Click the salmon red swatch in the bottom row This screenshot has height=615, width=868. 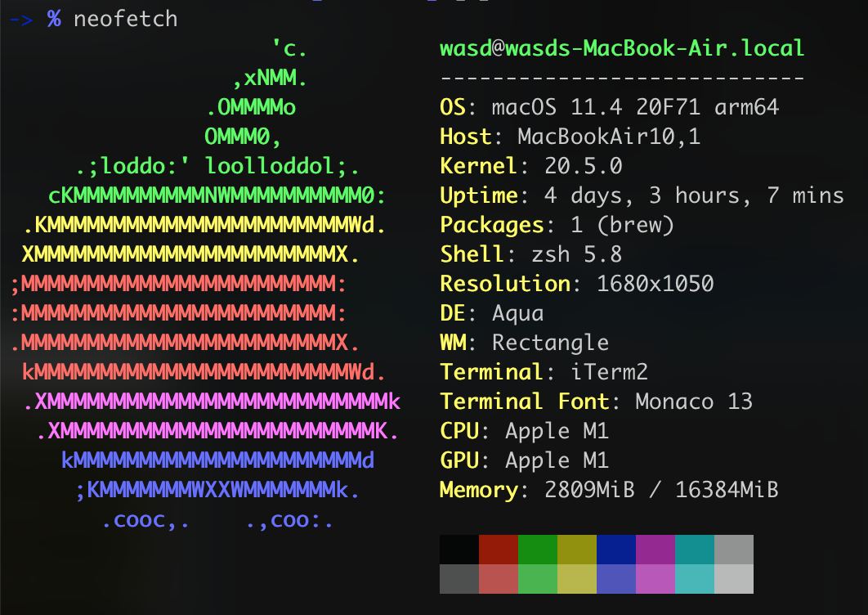(x=499, y=579)
